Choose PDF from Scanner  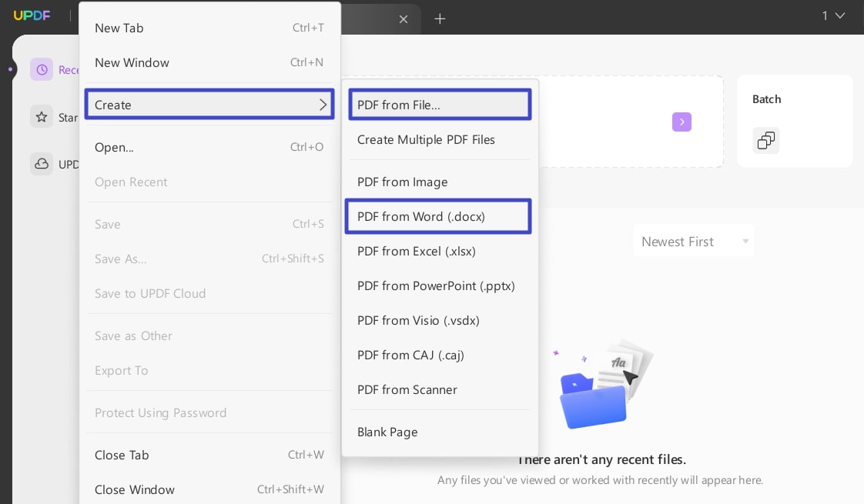407,389
